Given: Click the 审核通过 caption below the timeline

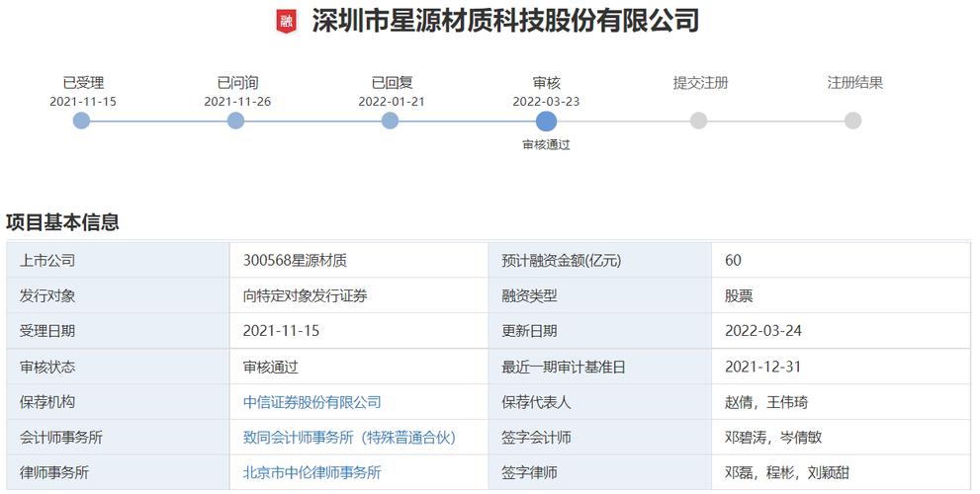Looking at the screenshot, I should (x=546, y=144).
